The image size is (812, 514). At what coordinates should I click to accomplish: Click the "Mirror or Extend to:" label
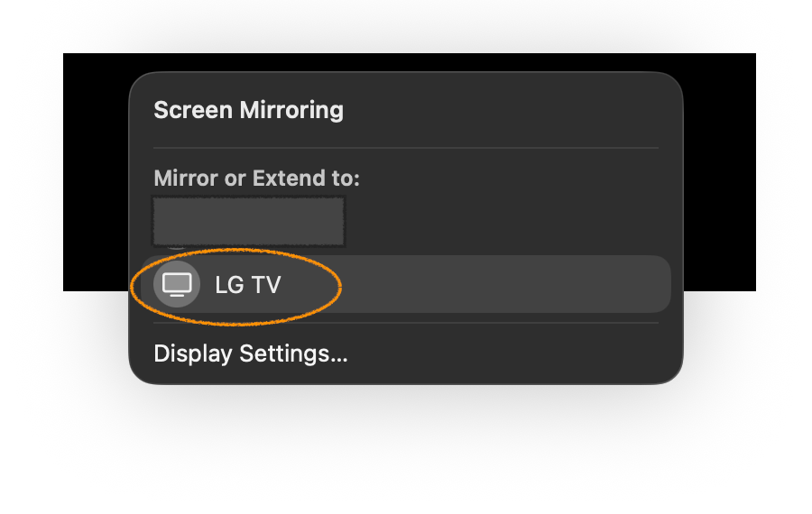(256, 179)
